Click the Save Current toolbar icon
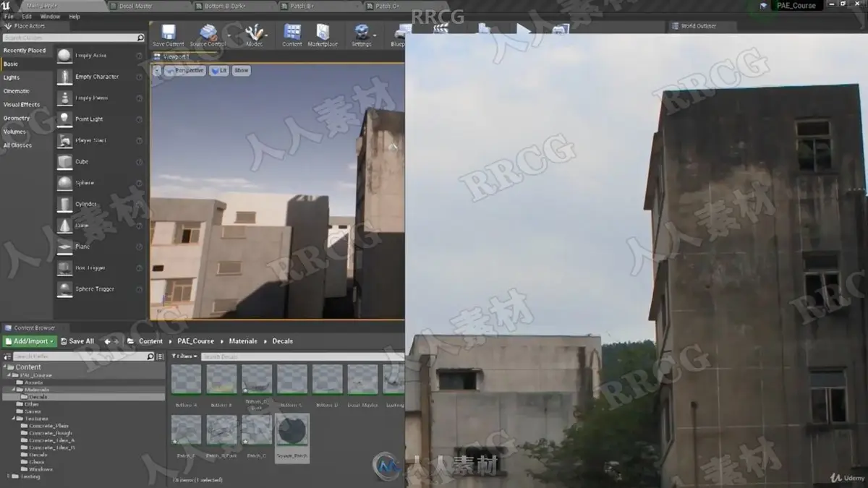This screenshot has width=868, height=488. pos(169,33)
